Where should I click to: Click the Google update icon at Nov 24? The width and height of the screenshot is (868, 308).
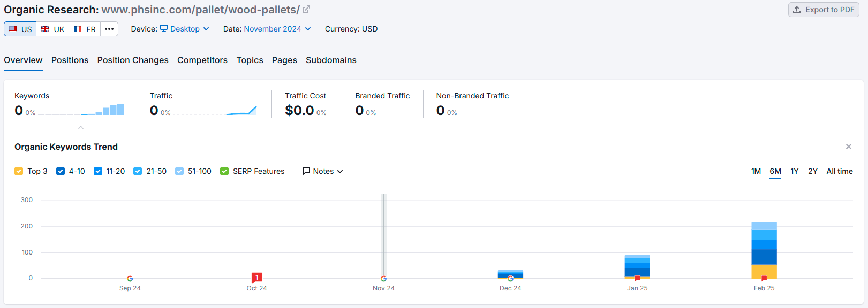383,279
